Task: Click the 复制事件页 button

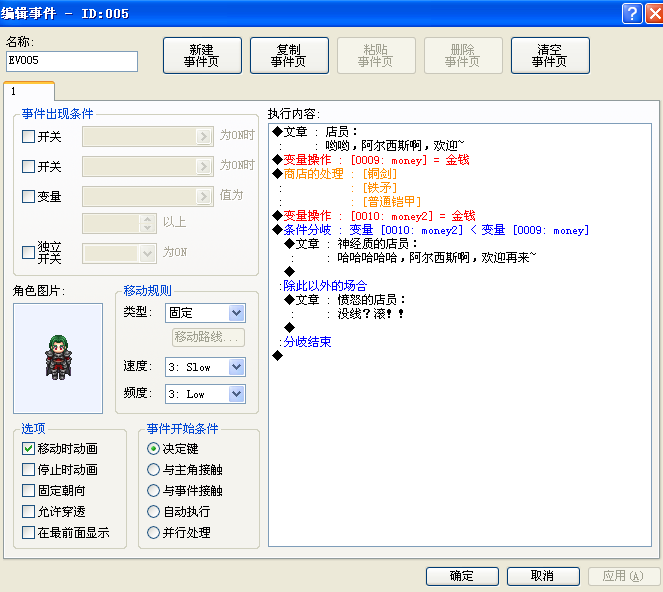Action: [289, 55]
